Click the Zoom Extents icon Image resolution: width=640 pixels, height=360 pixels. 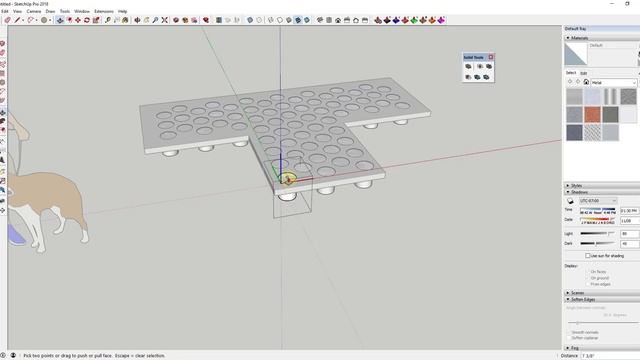tap(164, 20)
